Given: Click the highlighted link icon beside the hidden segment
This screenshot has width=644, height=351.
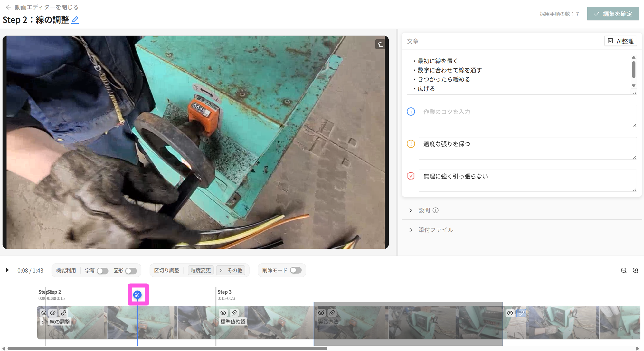Looking at the screenshot, I should pos(521,313).
